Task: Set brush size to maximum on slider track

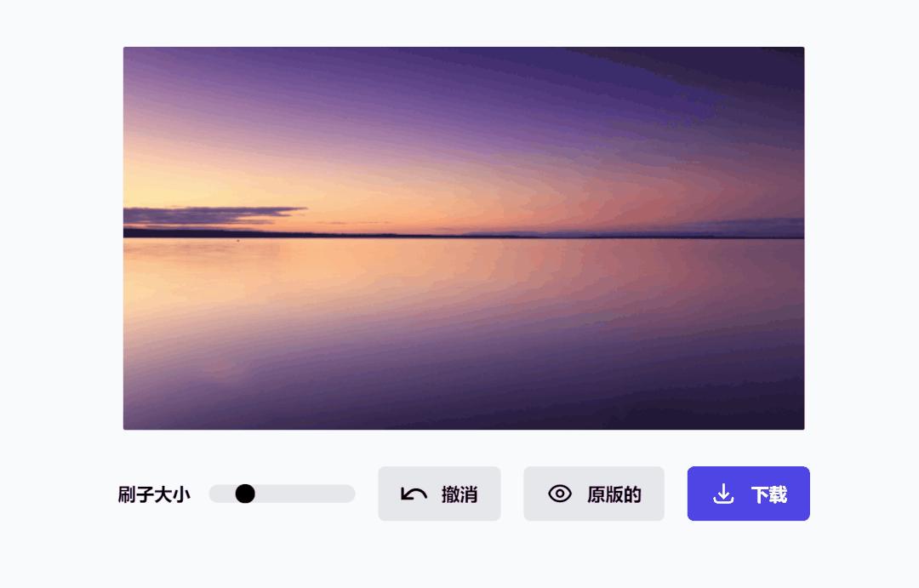Action: tap(350, 494)
